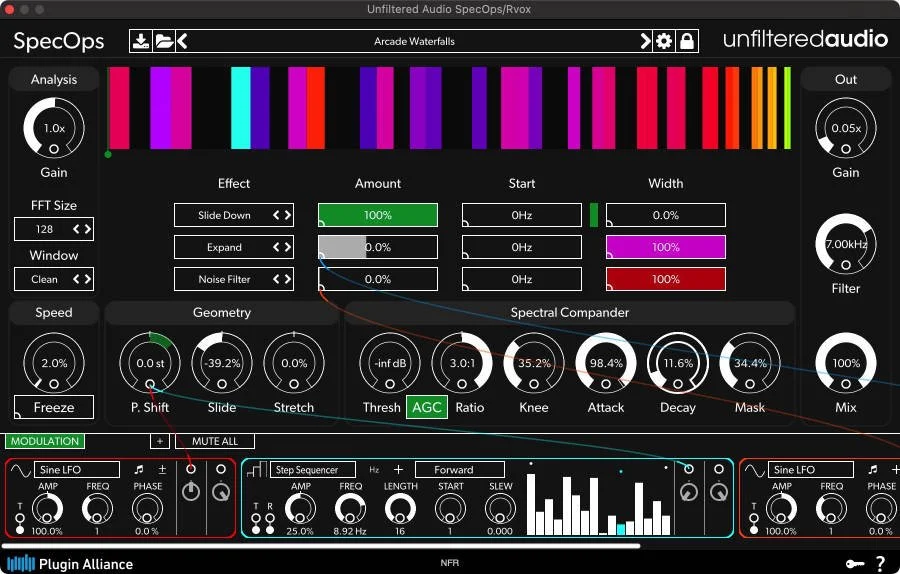Click first Sine LFO waveform icon
This screenshot has height=574, width=900.
[20, 471]
